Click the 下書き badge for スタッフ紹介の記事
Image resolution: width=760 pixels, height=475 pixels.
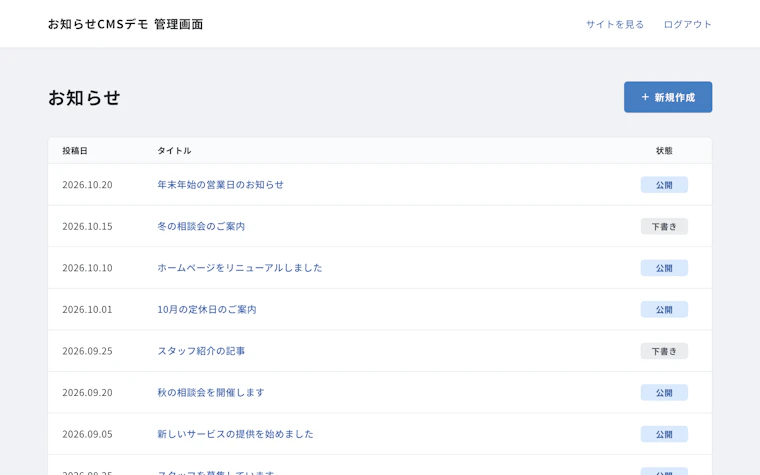click(x=664, y=351)
